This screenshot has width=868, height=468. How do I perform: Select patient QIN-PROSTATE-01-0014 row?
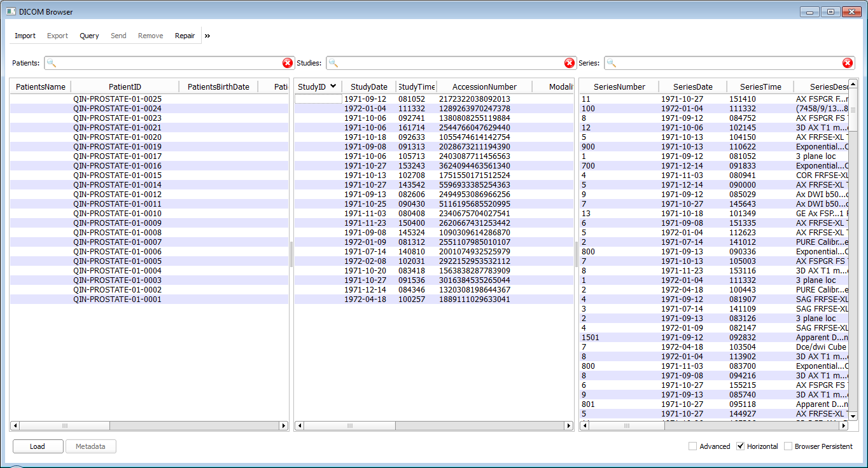point(117,185)
